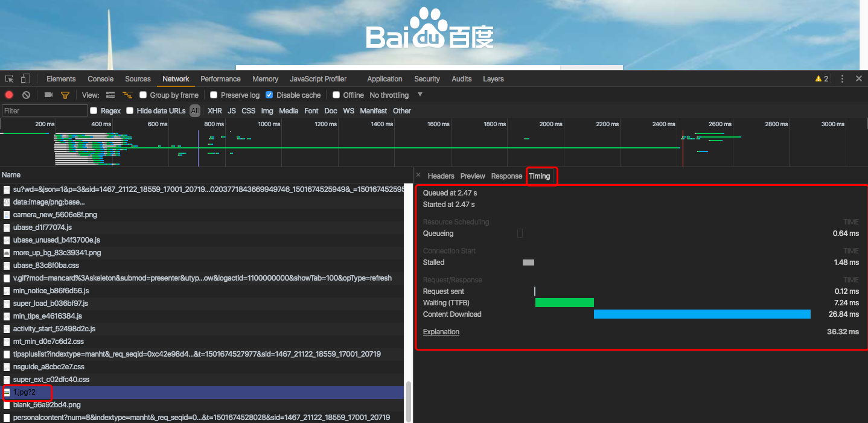Toggle the waterfall overview view icon

point(127,95)
